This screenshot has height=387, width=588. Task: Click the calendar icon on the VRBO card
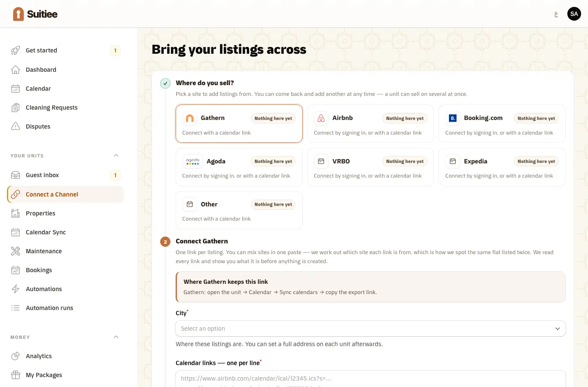click(x=321, y=161)
